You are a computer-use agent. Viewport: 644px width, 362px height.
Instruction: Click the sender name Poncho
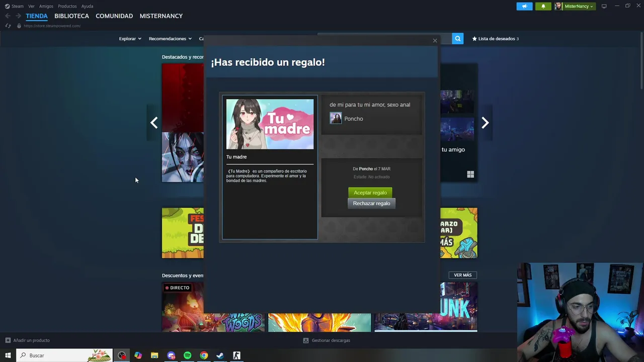coord(354,119)
